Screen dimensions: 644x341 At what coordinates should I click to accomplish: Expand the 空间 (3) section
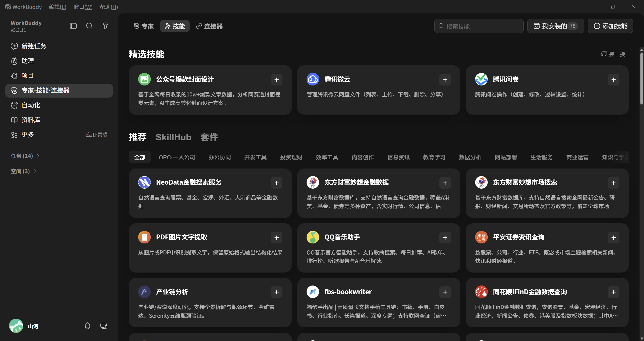(x=23, y=171)
